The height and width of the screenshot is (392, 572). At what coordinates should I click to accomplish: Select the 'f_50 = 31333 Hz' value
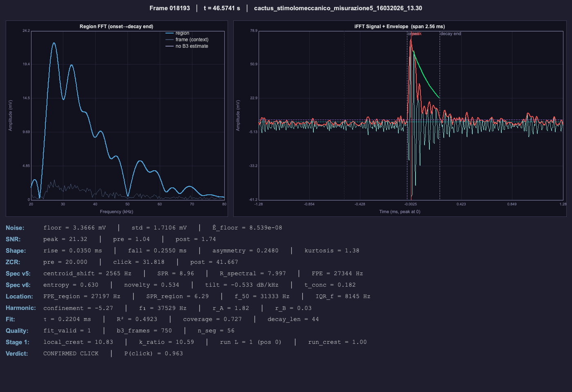[262, 296]
